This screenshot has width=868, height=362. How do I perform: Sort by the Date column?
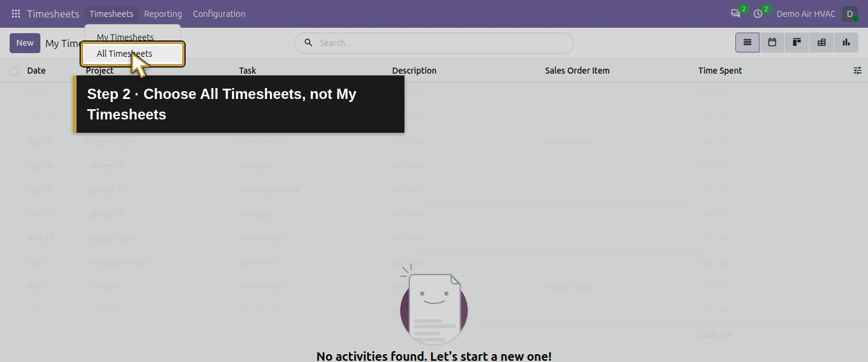pos(36,71)
